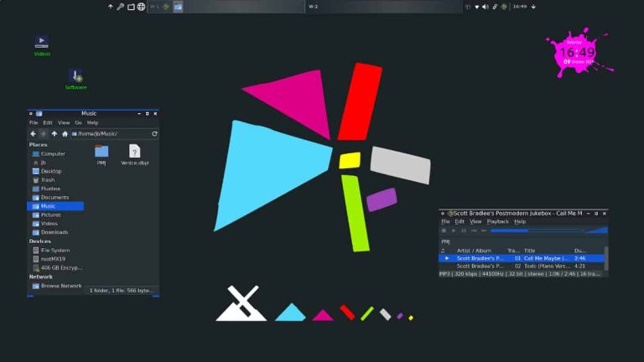The width and height of the screenshot is (644, 362).
Task: Click the back arrow in file manager
Action: (34, 133)
